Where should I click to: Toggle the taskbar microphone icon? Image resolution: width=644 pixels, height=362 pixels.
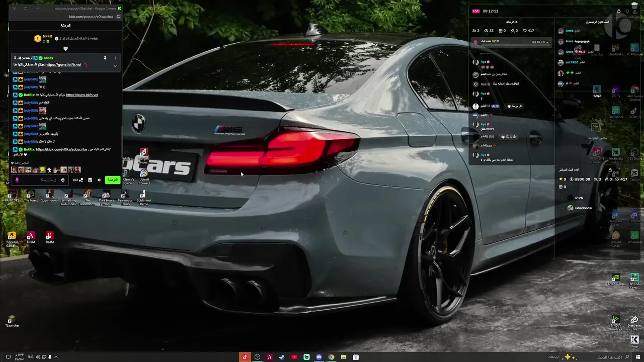click(x=50, y=357)
